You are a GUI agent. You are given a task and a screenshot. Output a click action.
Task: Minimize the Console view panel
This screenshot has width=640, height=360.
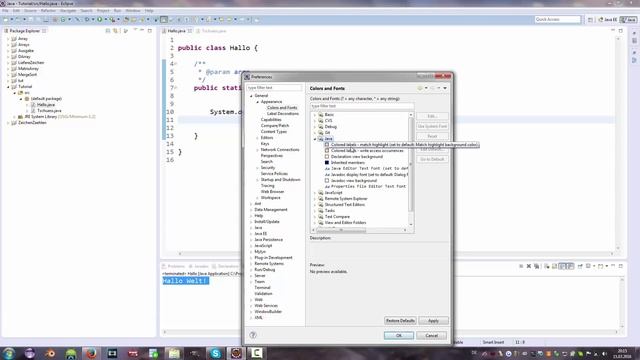coord(613,266)
